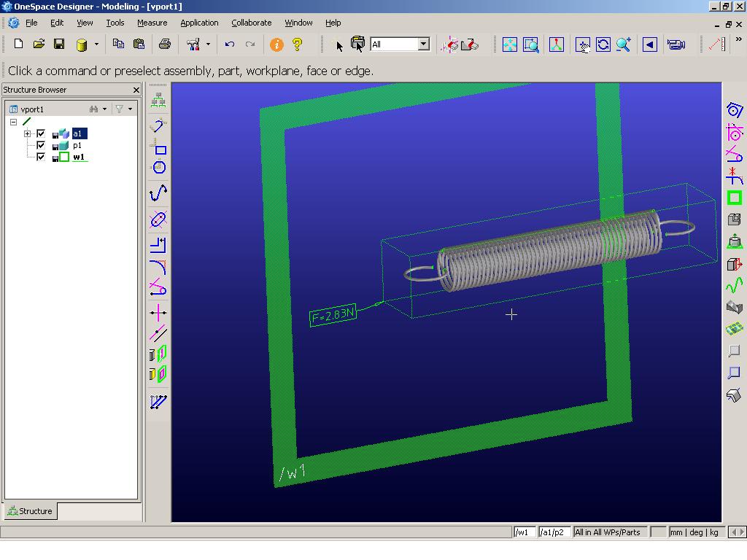Click the green wave curve icon

click(x=735, y=285)
